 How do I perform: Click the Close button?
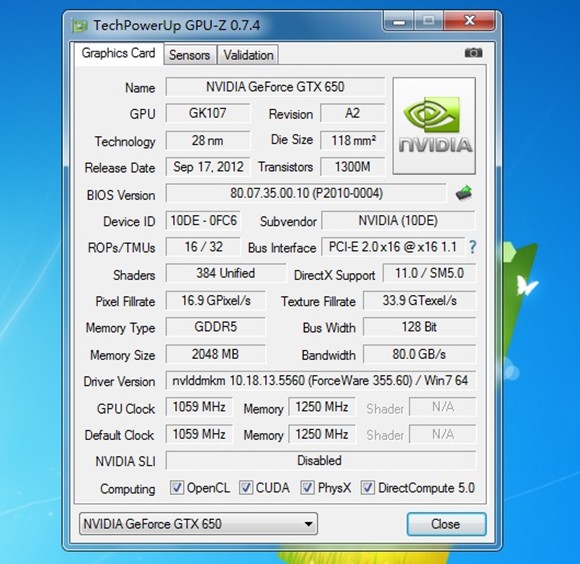tap(446, 524)
